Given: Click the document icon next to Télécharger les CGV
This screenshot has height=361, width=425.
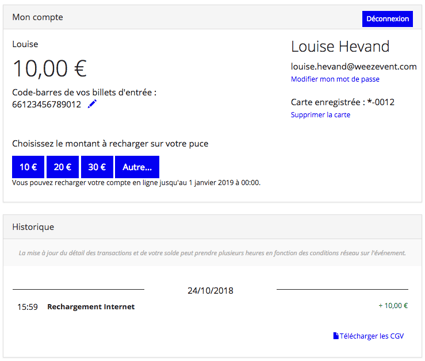Looking at the screenshot, I should (336, 336).
